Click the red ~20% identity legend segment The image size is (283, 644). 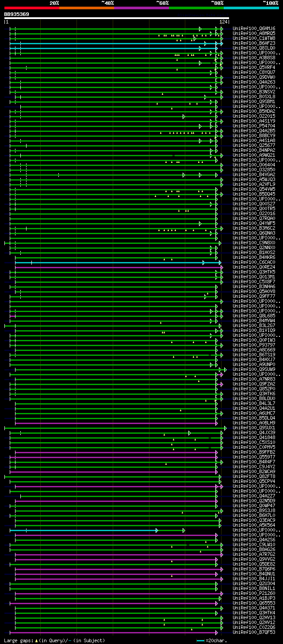31,8
